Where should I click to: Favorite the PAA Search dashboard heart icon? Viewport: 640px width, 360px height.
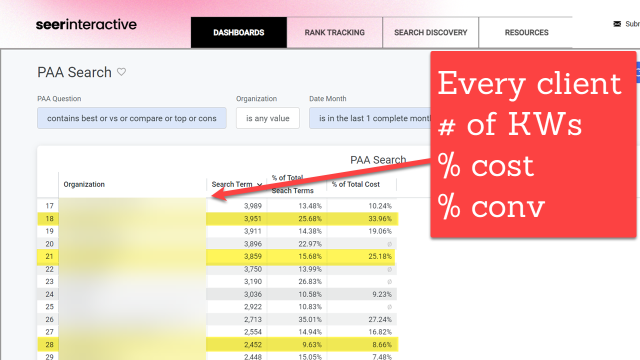coord(121,72)
